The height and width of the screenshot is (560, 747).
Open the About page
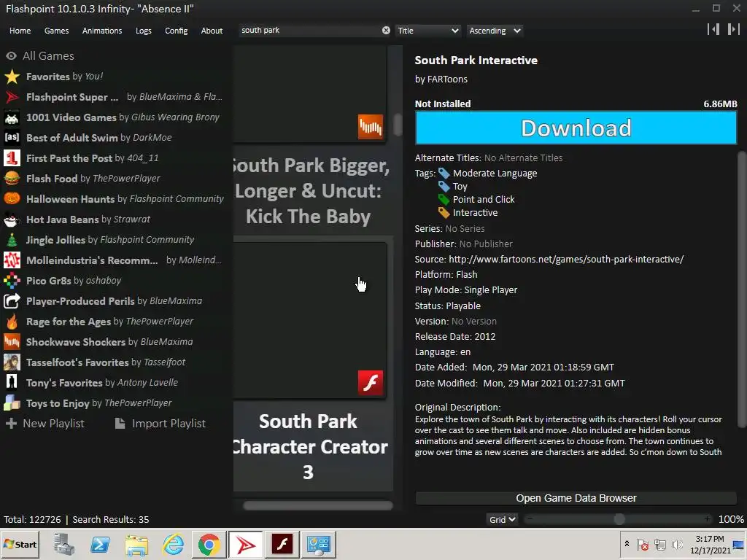point(212,31)
